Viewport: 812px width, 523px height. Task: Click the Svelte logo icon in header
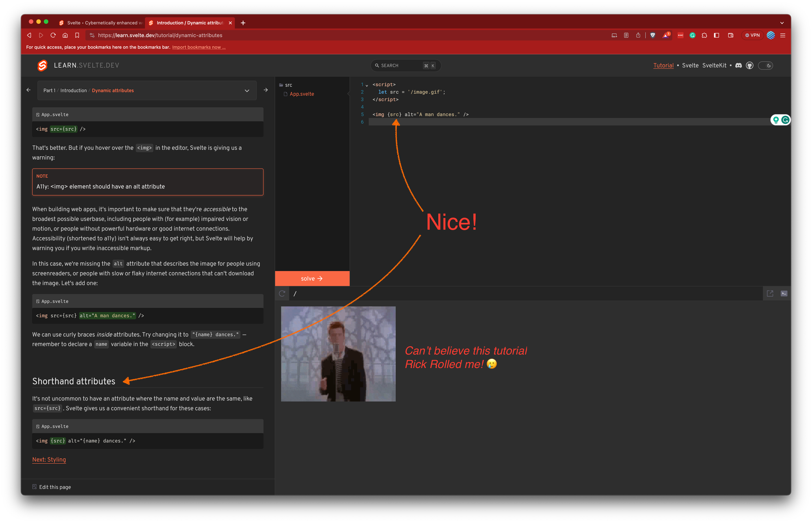coord(42,65)
